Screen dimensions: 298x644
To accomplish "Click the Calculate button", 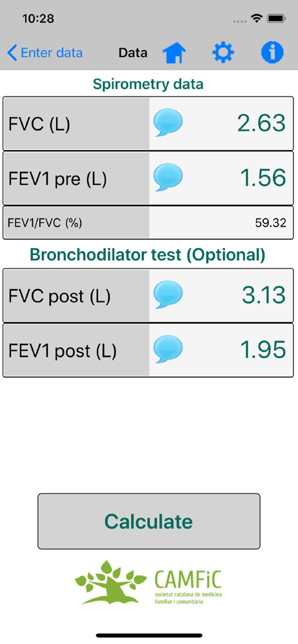I will point(149,521).
